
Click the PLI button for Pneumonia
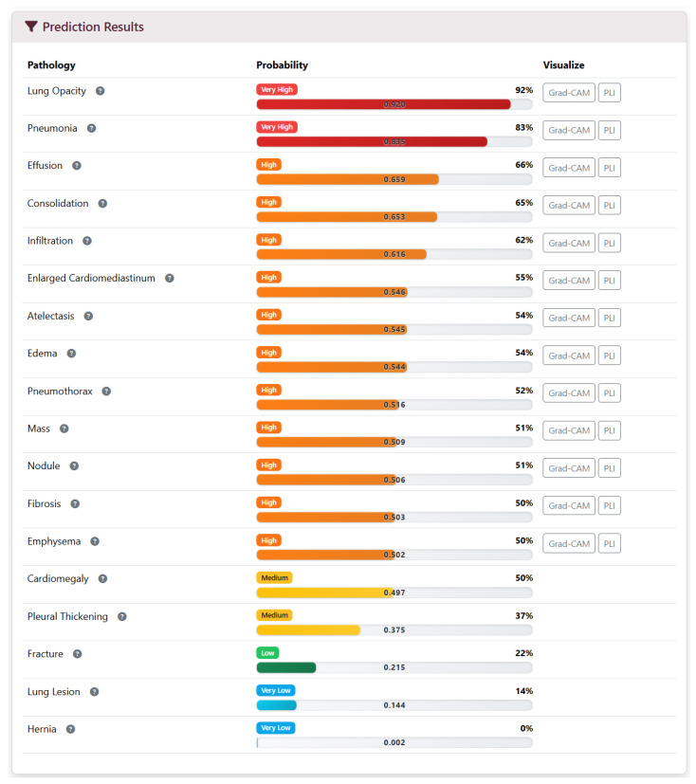point(610,131)
